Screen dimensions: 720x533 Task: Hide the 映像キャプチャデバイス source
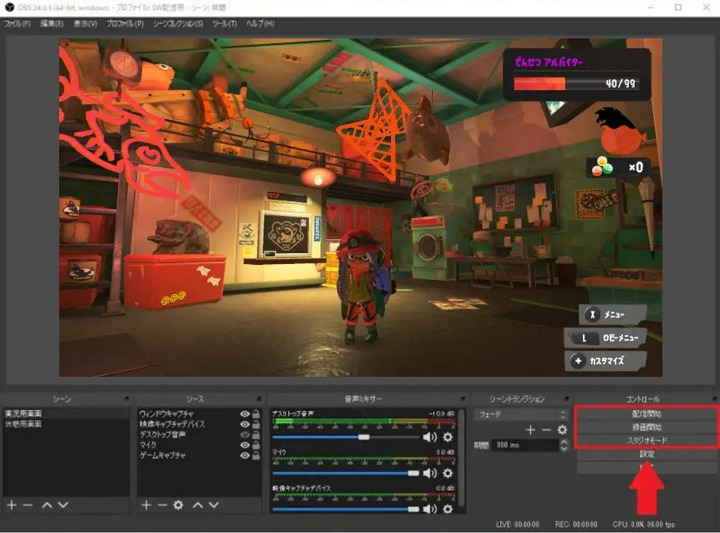click(245, 424)
